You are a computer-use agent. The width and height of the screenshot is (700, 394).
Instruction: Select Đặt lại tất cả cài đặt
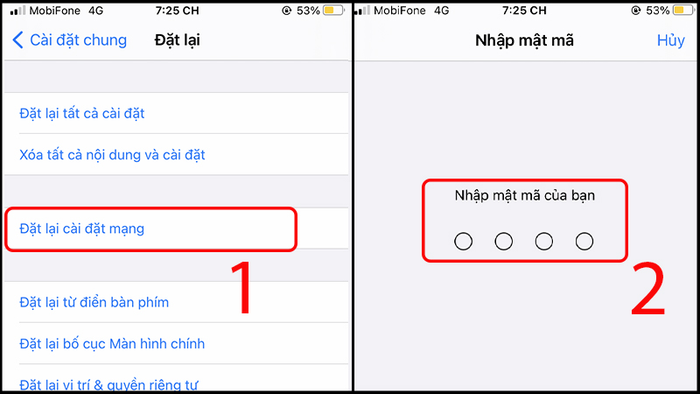(176, 113)
